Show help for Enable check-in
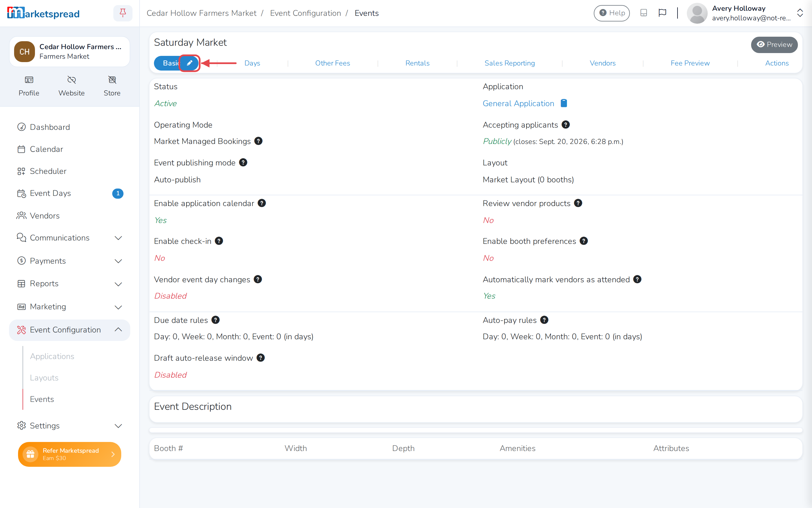This screenshot has width=812, height=508. pos(219,241)
